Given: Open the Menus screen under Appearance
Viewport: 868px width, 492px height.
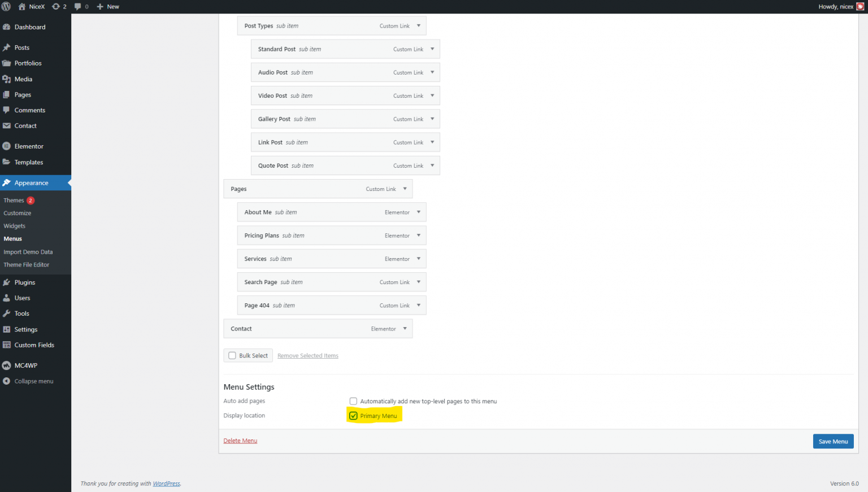Looking at the screenshot, I should click(x=12, y=238).
